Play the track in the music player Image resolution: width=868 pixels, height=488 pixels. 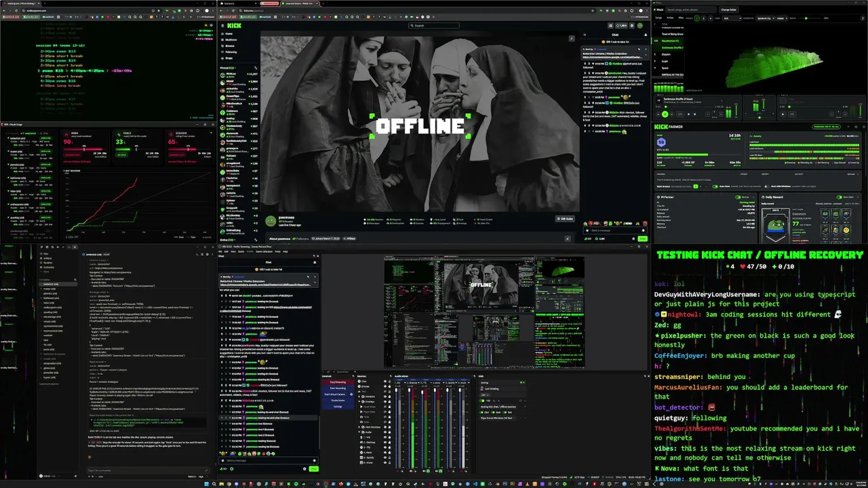(665, 114)
